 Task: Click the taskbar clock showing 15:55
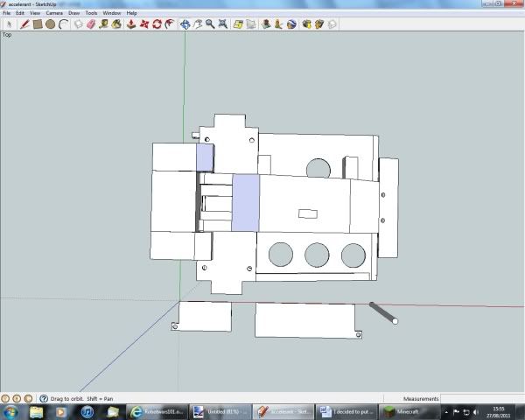[x=499, y=412]
